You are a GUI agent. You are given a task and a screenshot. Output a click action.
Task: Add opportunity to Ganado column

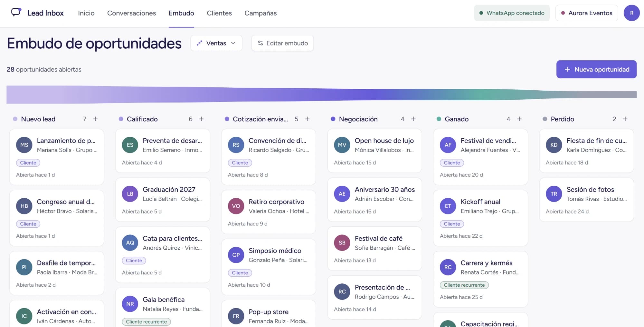(519, 119)
